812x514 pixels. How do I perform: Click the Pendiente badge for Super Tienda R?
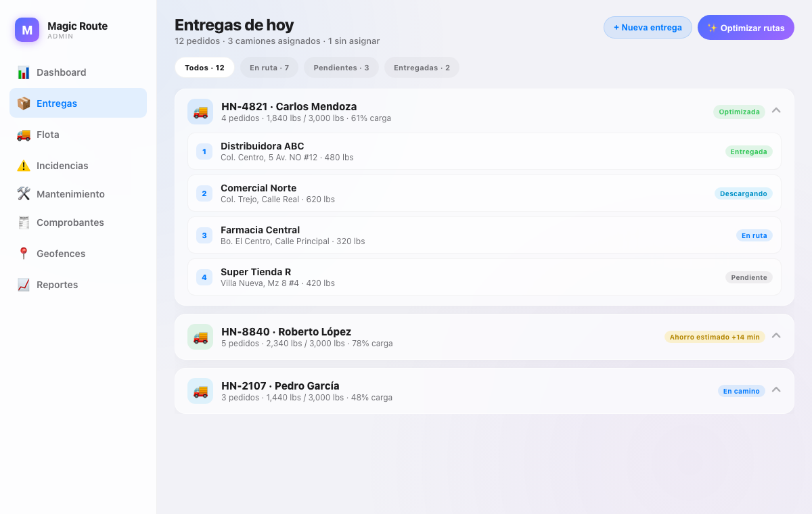[748, 277]
